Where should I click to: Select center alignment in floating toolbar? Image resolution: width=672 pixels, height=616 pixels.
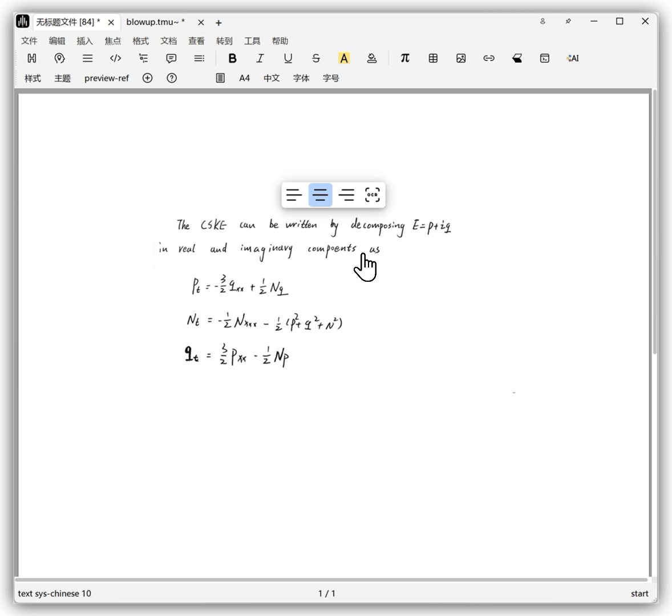[x=320, y=195]
